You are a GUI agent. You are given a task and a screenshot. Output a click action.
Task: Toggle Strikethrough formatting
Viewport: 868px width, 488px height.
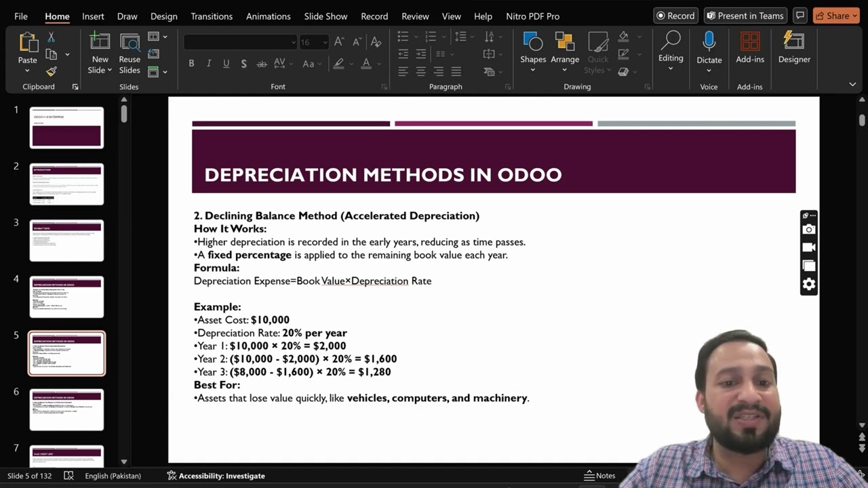click(262, 64)
